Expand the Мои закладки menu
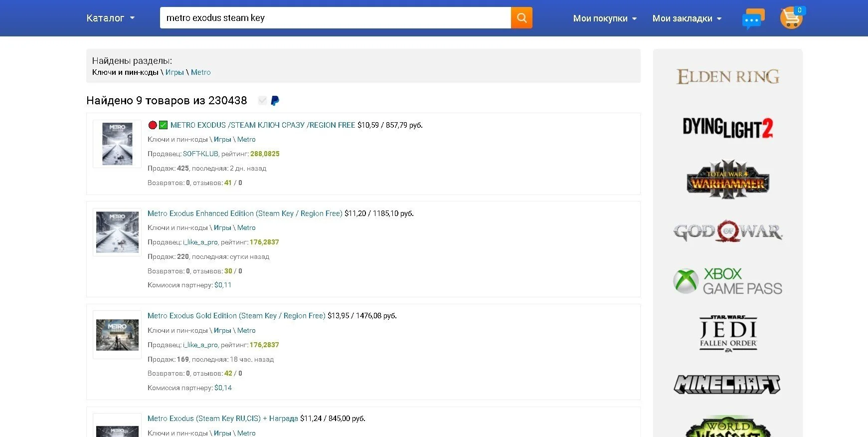 point(687,18)
